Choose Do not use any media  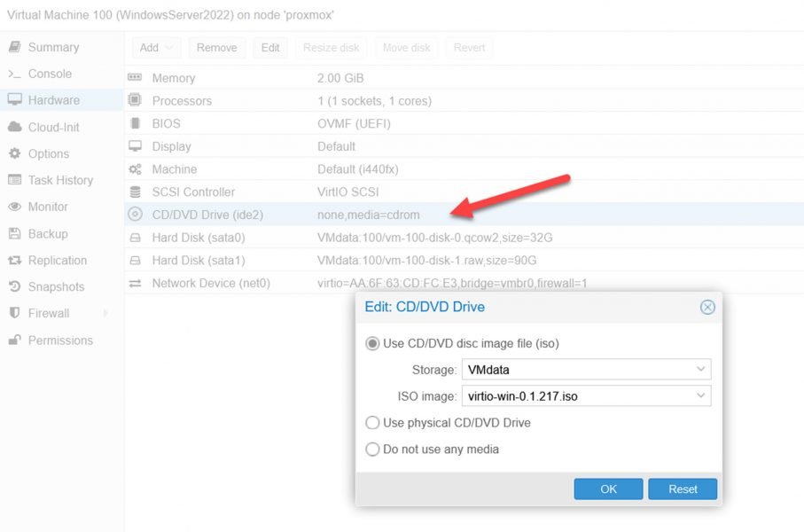pyautogui.click(x=373, y=450)
